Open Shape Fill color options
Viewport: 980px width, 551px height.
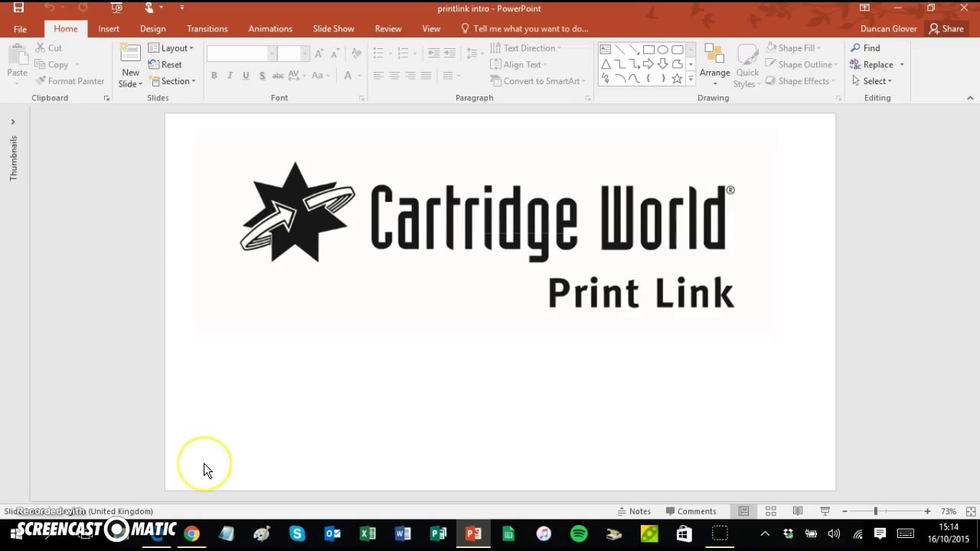(x=793, y=48)
